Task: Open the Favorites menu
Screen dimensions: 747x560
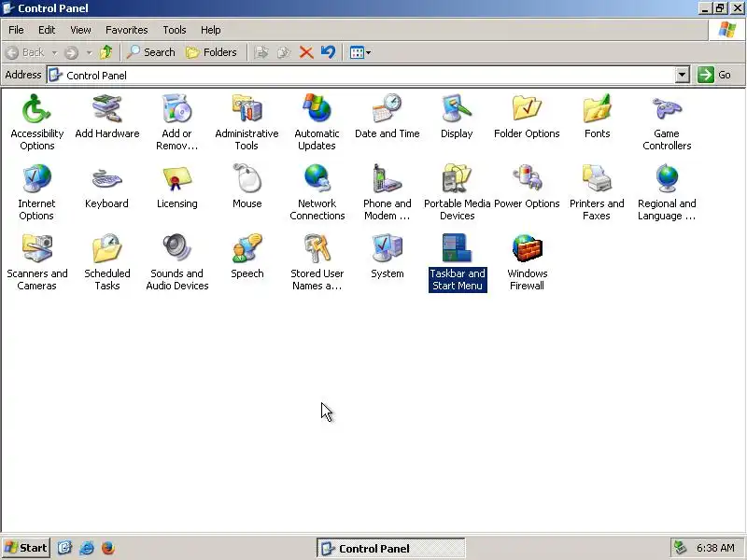Action: coord(127,30)
